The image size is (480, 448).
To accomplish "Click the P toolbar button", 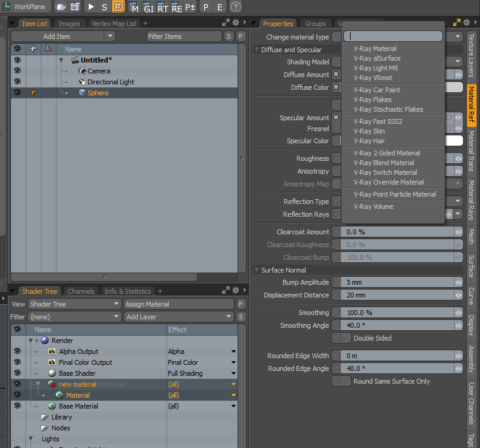I will 206,7.
